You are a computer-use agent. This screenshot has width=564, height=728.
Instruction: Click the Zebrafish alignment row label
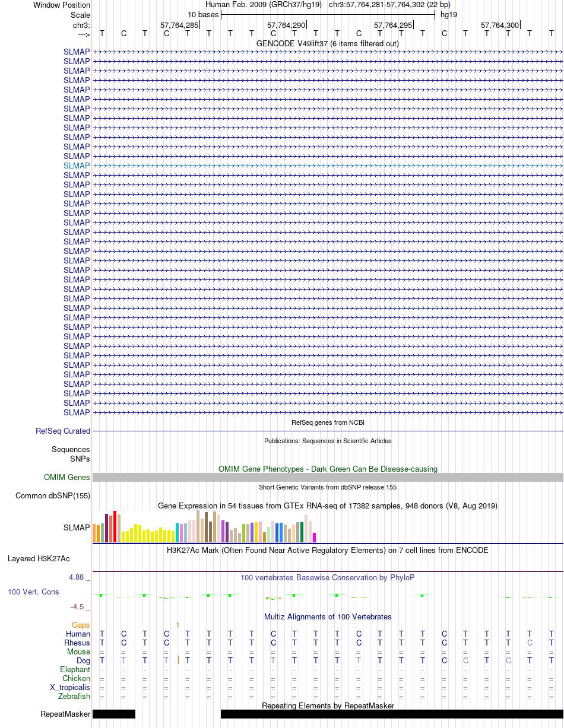pyautogui.click(x=75, y=697)
